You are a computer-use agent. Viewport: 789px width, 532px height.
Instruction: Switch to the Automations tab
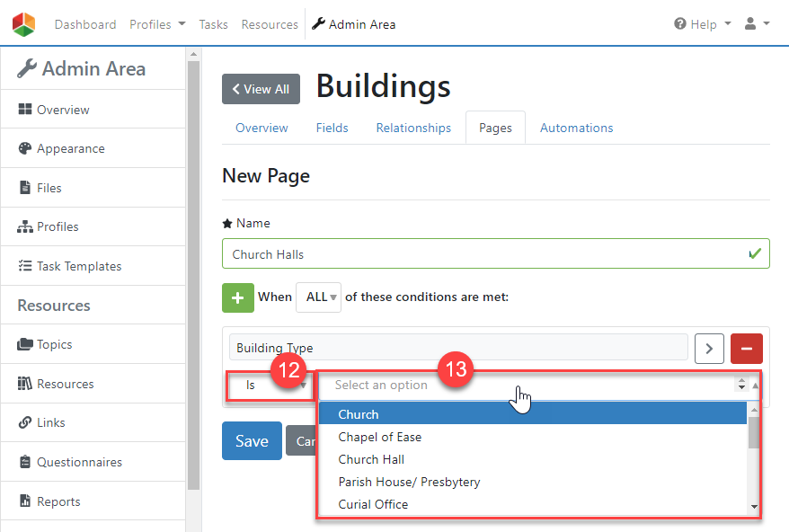click(x=576, y=128)
